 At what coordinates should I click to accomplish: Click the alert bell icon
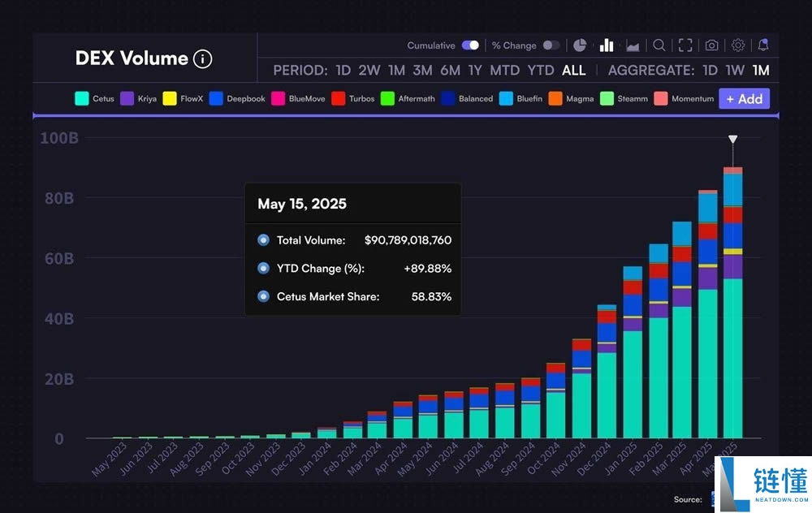click(762, 45)
